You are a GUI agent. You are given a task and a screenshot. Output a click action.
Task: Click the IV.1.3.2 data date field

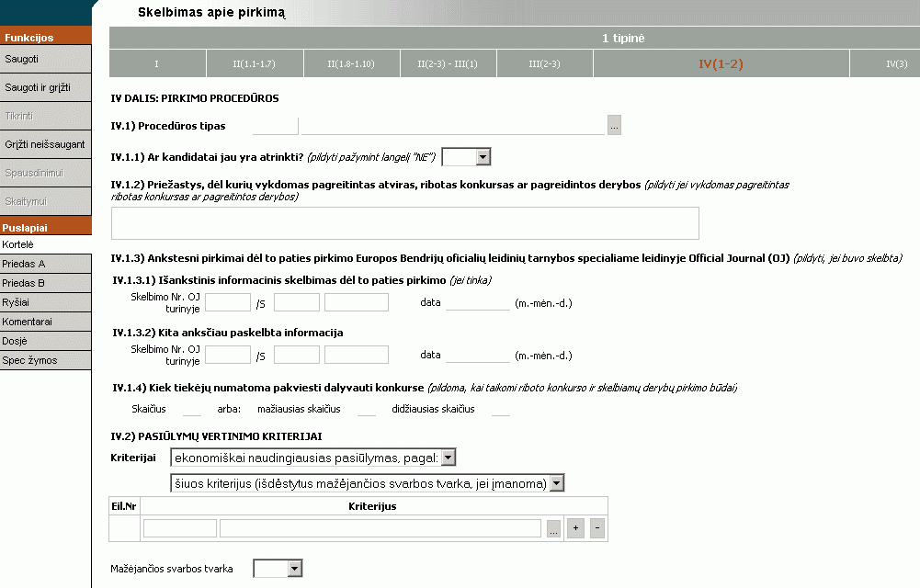[x=478, y=355]
